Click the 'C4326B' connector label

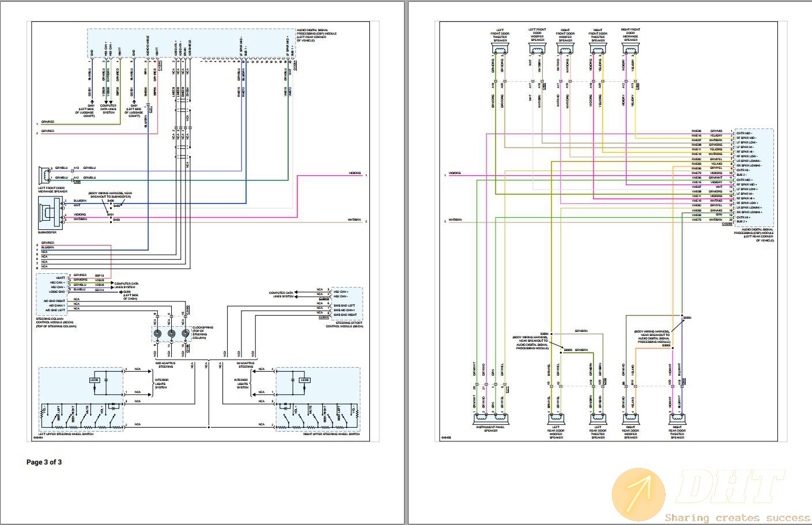click(x=728, y=225)
